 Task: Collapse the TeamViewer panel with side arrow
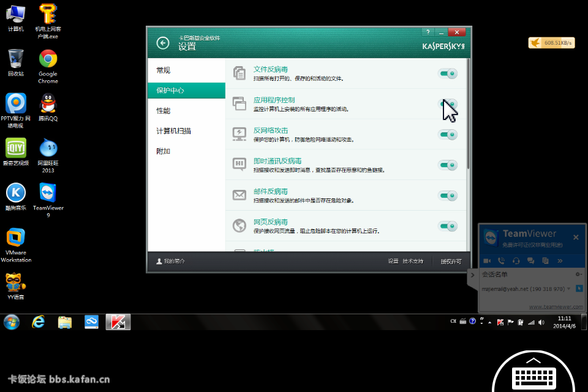[x=472, y=275]
